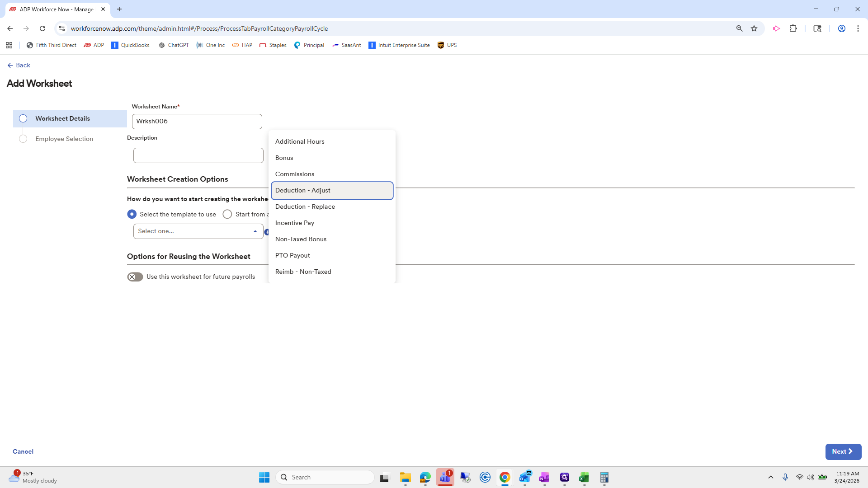Click the add new template plus icon
This screenshot has width=868, height=488.
[x=268, y=232]
